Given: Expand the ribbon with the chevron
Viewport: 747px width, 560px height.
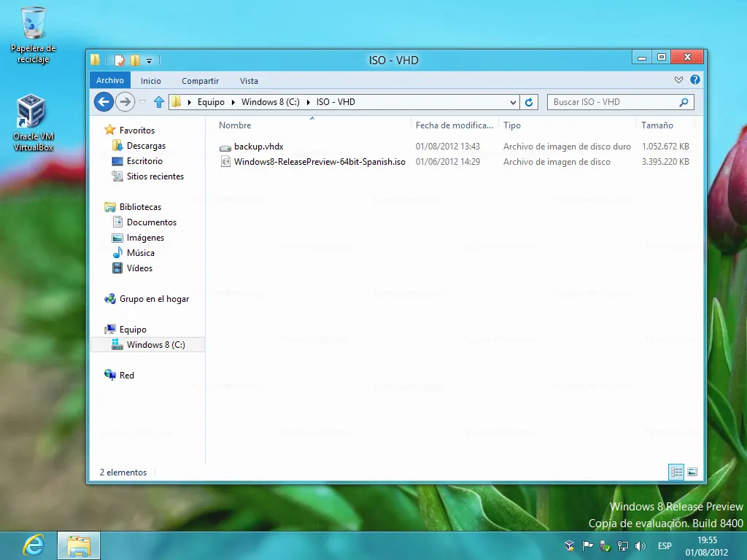Looking at the screenshot, I should tap(679, 80).
